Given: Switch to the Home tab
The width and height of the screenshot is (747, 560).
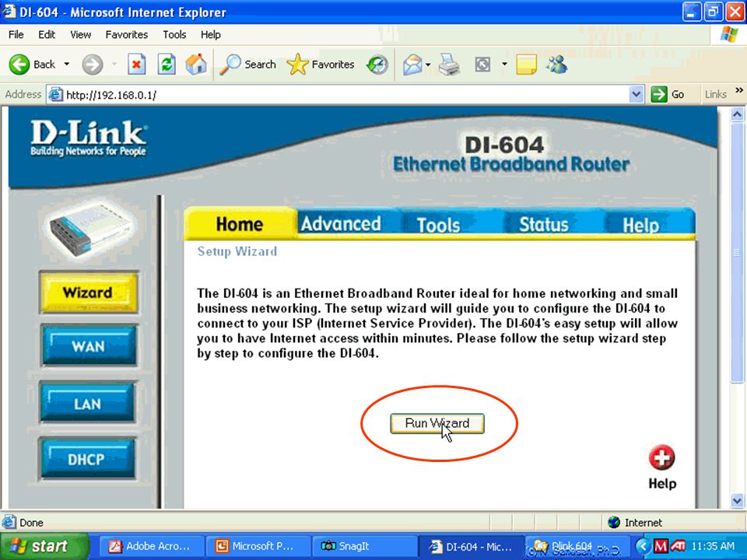Looking at the screenshot, I should tap(240, 224).
